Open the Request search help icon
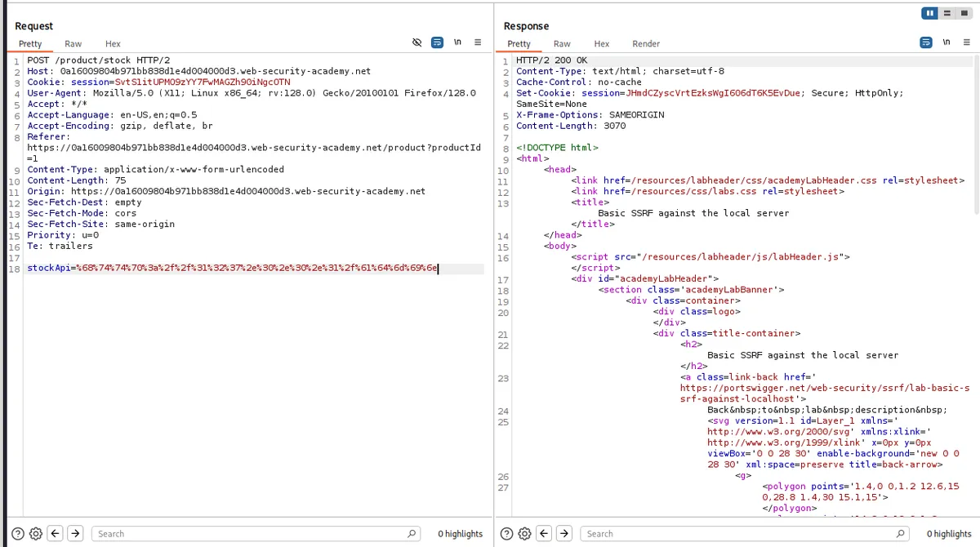The image size is (980, 547). pos(17,533)
